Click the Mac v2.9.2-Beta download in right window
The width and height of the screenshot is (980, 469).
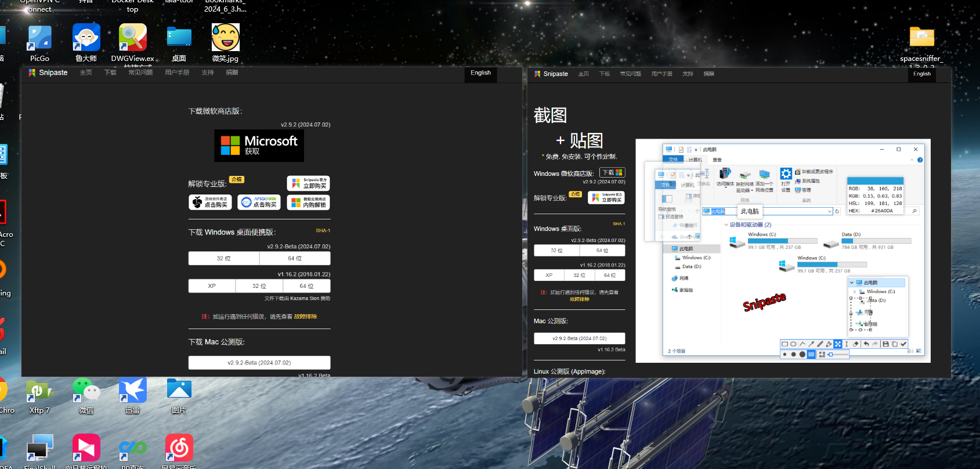click(579, 338)
